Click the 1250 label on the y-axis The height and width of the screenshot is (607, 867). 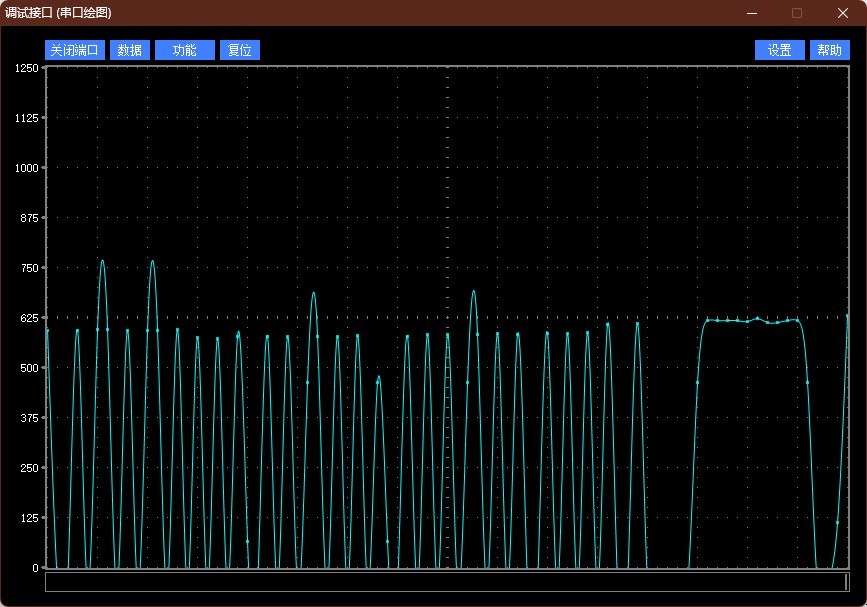click(x=26, y=68)
